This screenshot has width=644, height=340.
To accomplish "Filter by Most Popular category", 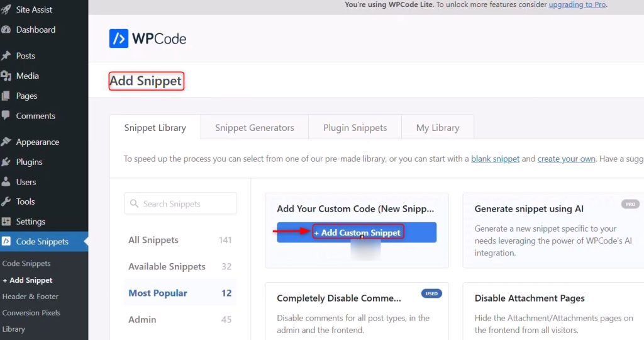I will click(x=180, y=293).
